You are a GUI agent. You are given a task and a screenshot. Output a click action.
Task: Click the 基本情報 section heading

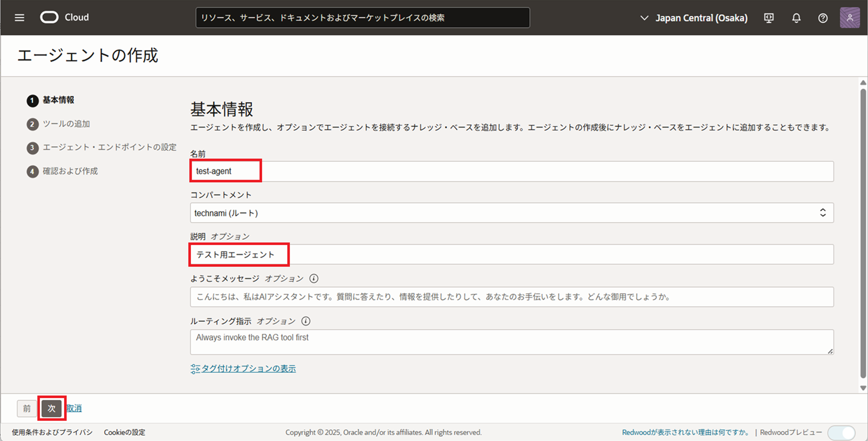pyautogui.click(x=221, y=109)
